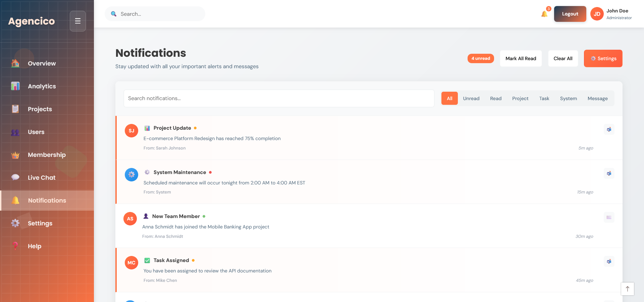The image size is (644, 302).
Task: Click the Notifications bell icon in sidebar
Action: [15, 200]
